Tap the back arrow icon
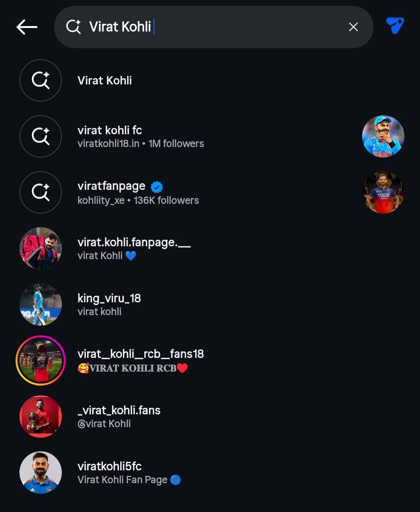 point(27,27)
